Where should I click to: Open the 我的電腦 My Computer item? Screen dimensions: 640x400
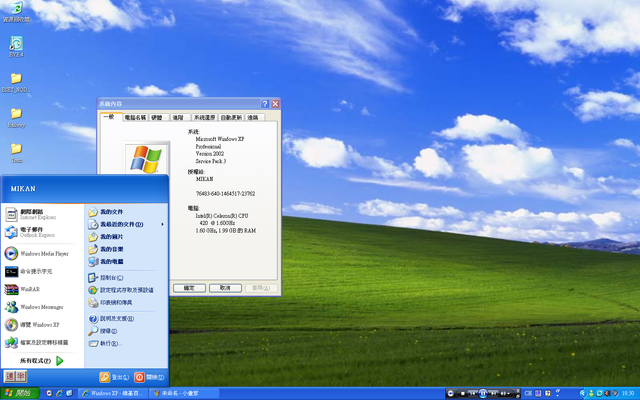click(110, 260)
